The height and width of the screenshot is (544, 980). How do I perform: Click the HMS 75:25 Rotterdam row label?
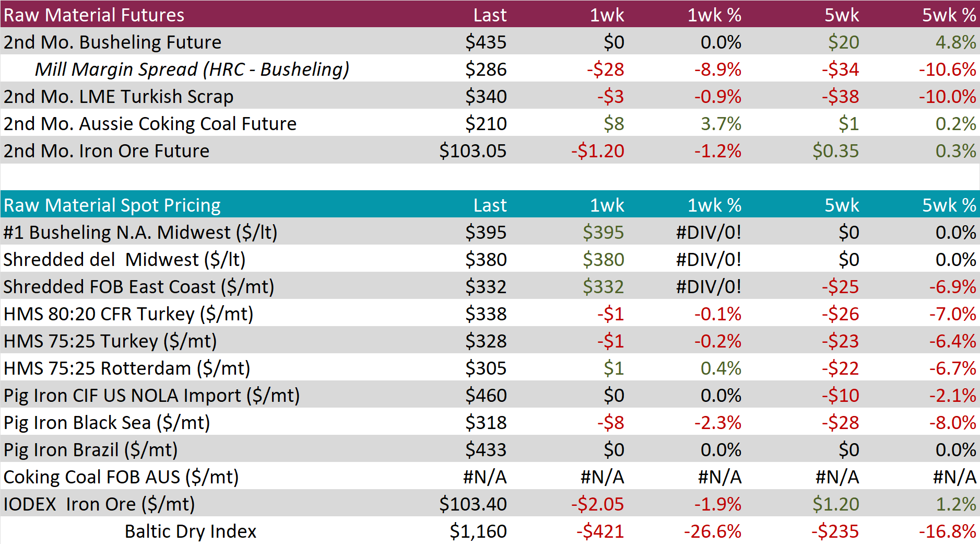[127, 368]
